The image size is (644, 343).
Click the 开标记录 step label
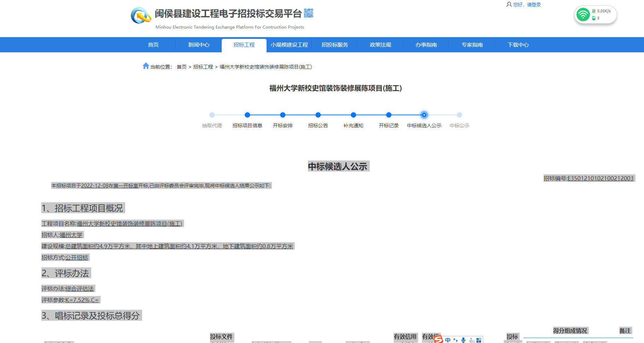tap(389, 126)
